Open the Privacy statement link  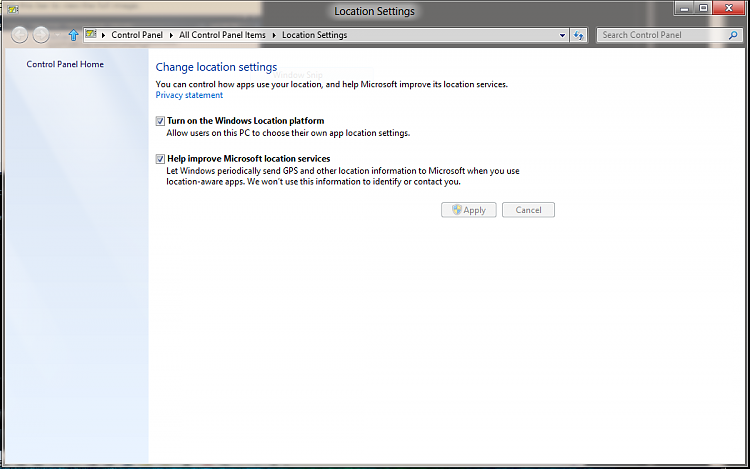coord(189,95)
